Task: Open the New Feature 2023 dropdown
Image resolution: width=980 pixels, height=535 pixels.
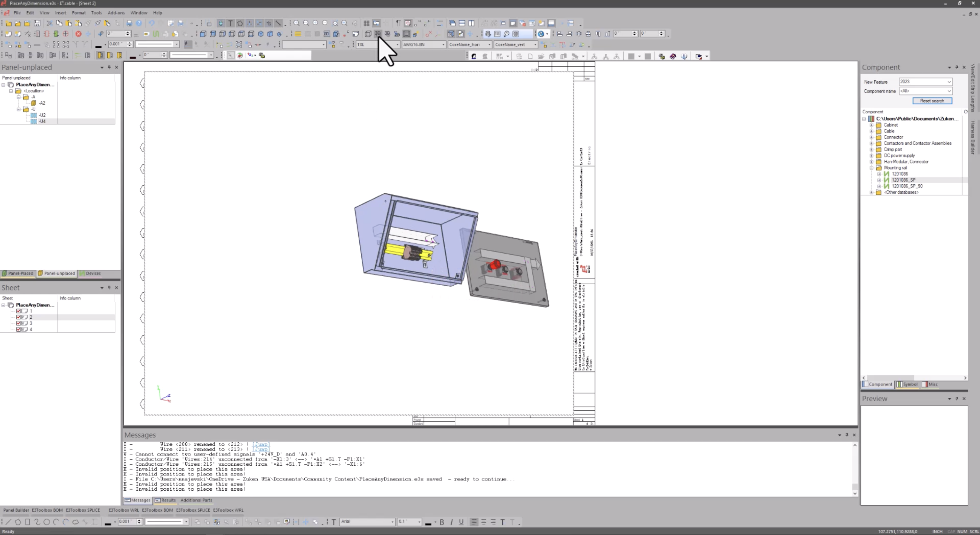Action: click(948, 82)
